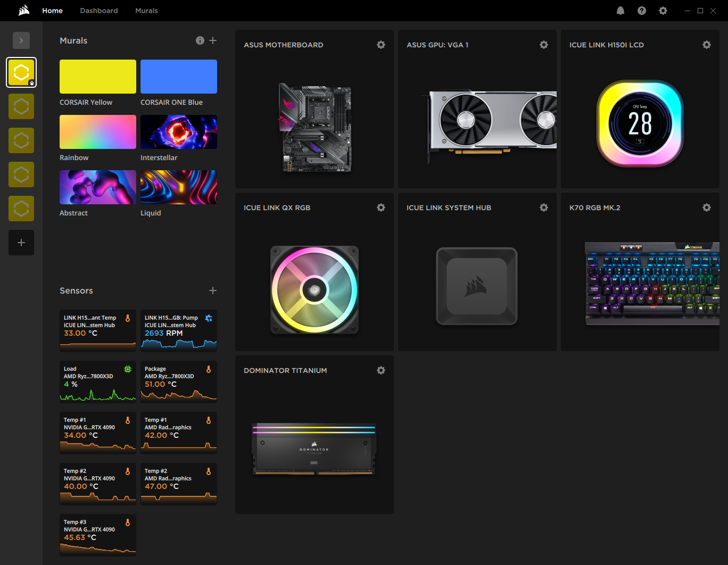
Task: Click the 47.00 °C sensor reading
Action: point(162,486)
